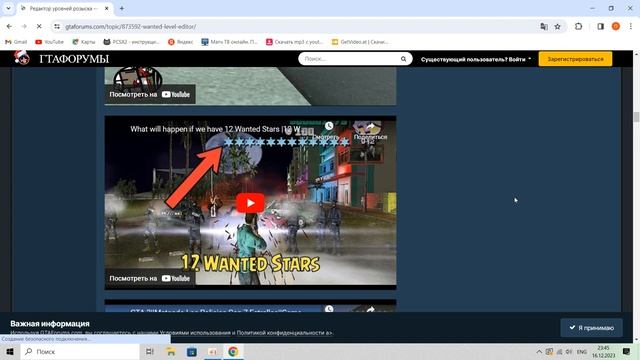Expand 'Существующий пользователь? Войти' dropdown
The height and width of the screenshot is (360, 640).
[476, 59]
